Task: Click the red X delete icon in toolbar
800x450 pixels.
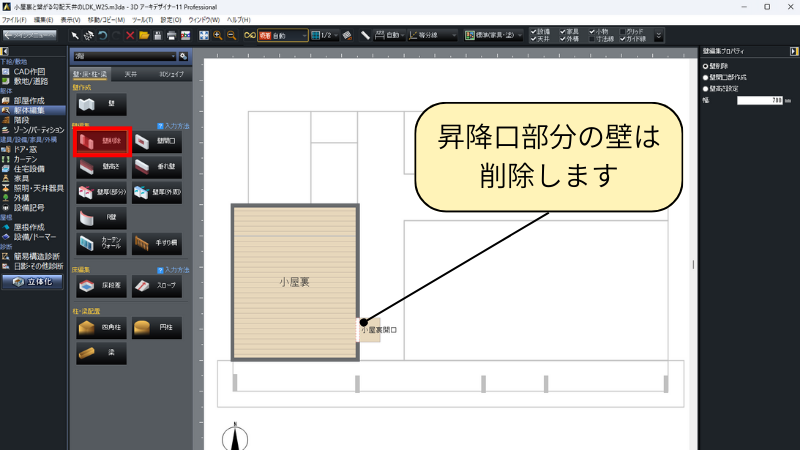Action: [130, 35]
